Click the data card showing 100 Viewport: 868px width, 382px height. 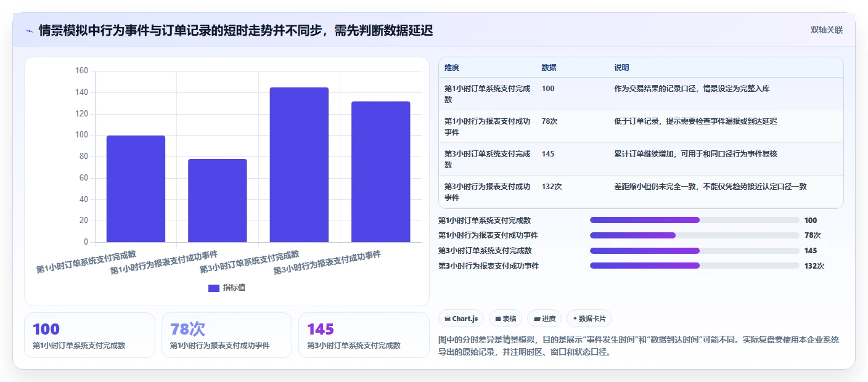89,335
